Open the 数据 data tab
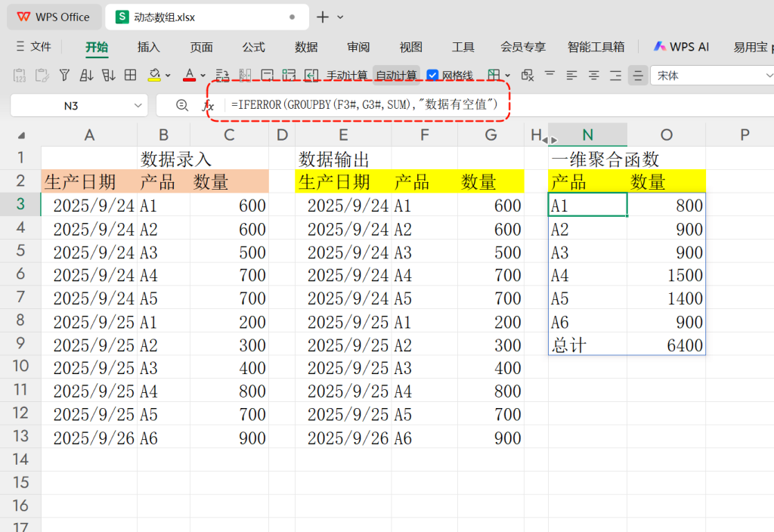 click(x=306, y=47)
